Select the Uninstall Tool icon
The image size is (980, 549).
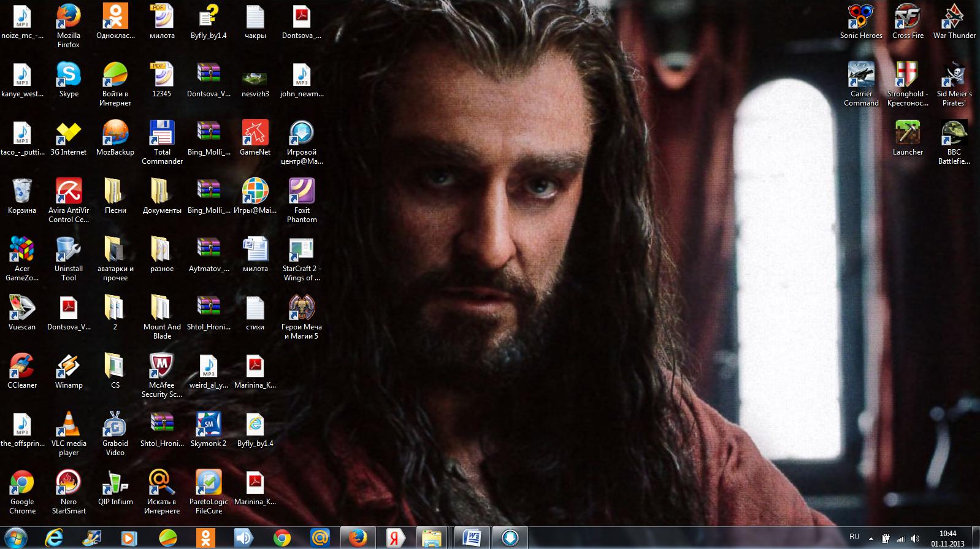click(69, 259)
